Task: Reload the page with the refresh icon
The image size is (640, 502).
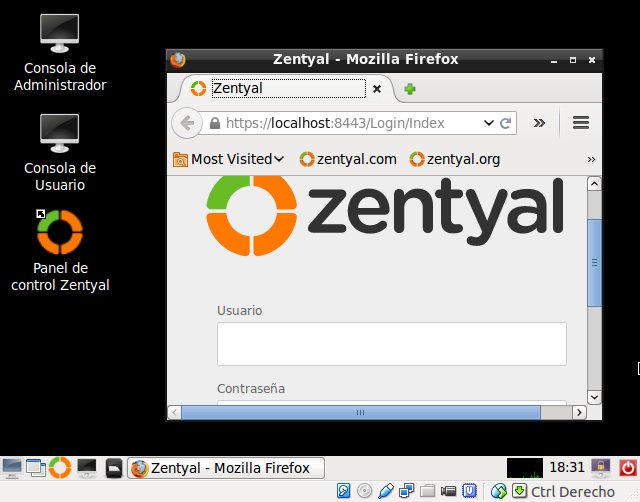Action: tap(505, 123)
